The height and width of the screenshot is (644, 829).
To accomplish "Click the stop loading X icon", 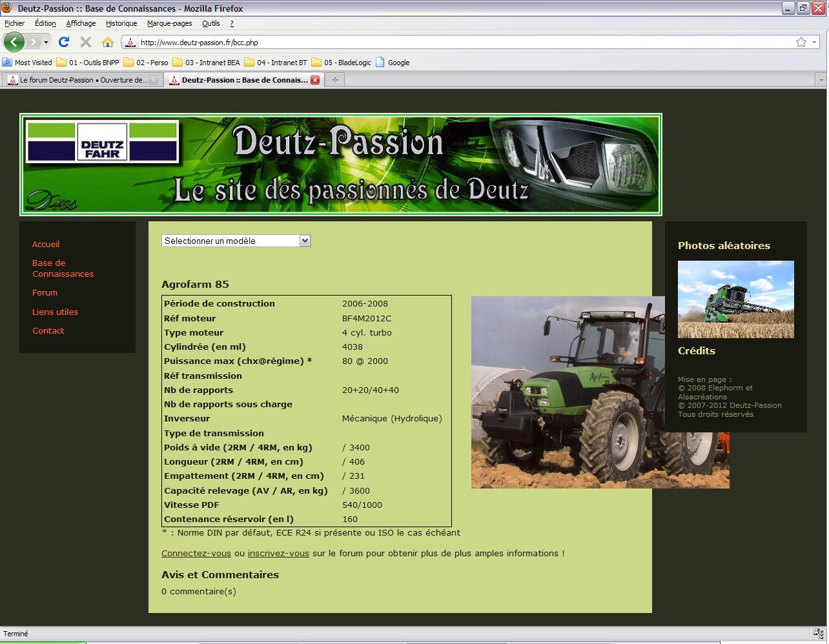I will (85, 42).
